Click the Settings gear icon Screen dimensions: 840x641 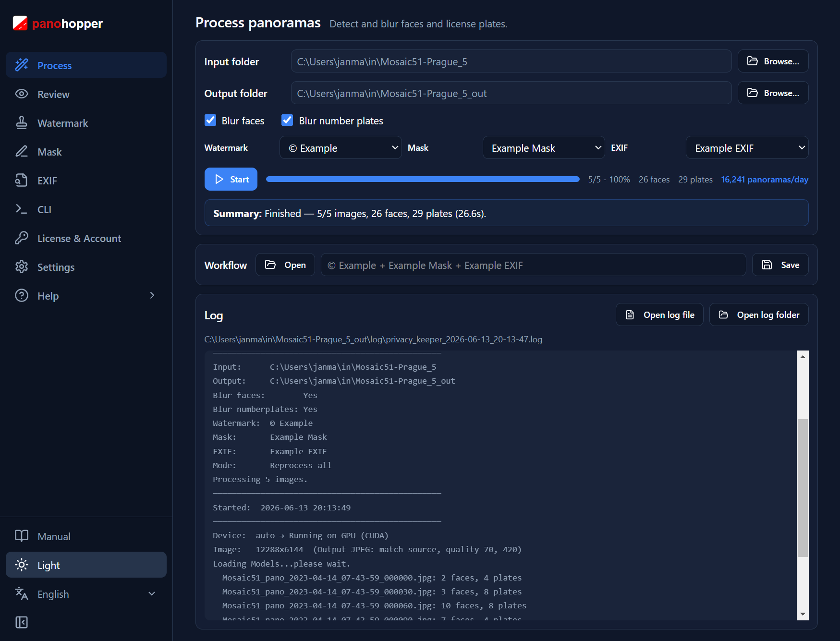pyautogui.click(x=22, y=266)
